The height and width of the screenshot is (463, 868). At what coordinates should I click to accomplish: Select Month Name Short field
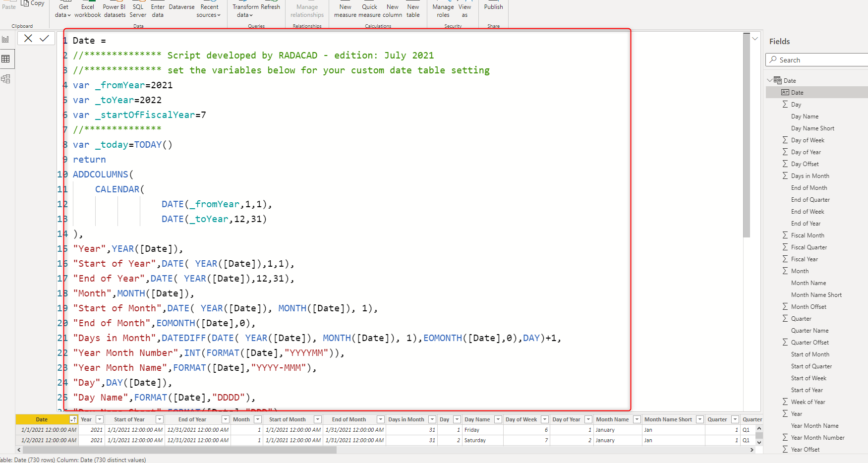click(816, 295)
